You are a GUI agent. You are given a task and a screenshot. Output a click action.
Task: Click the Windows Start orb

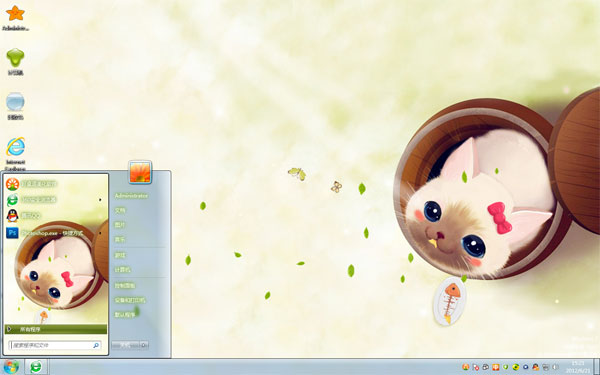tap(11, 367)
